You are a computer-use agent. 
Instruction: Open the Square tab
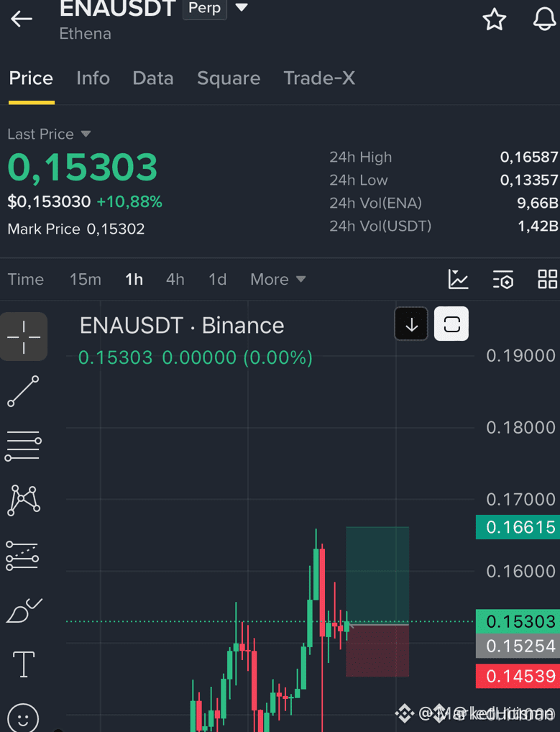coord(229,78)
